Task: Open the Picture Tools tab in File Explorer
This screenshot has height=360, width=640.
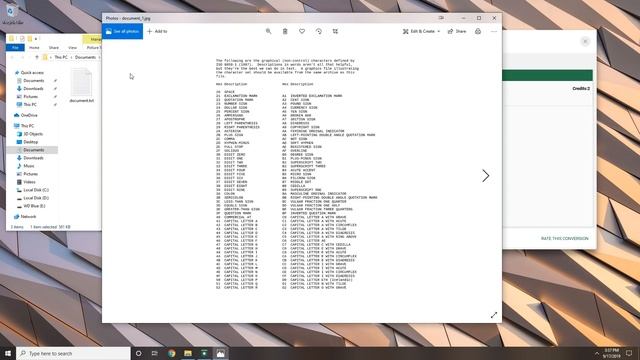Action: point(93,48)
